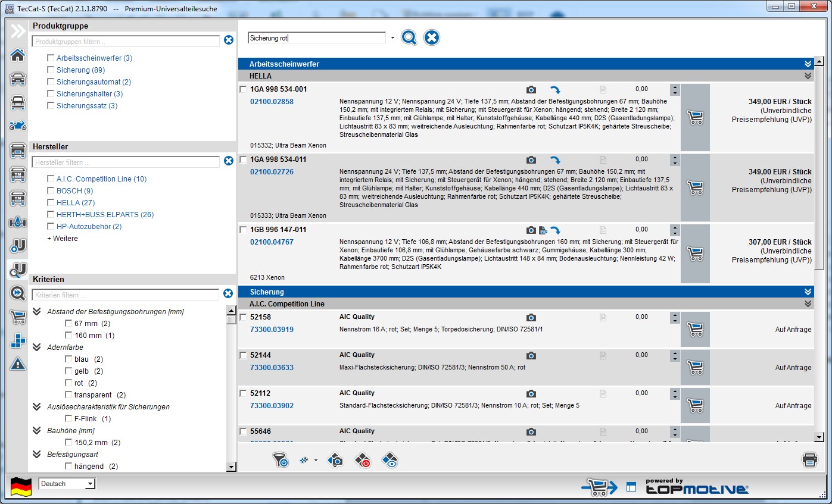The image size is (832, 504).
Task: Adjust quantity stepper for article 52144
Action: [x=674, y=356]
